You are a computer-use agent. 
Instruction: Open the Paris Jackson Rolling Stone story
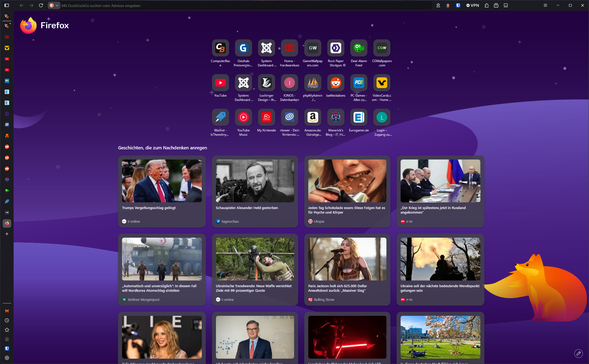347,270
